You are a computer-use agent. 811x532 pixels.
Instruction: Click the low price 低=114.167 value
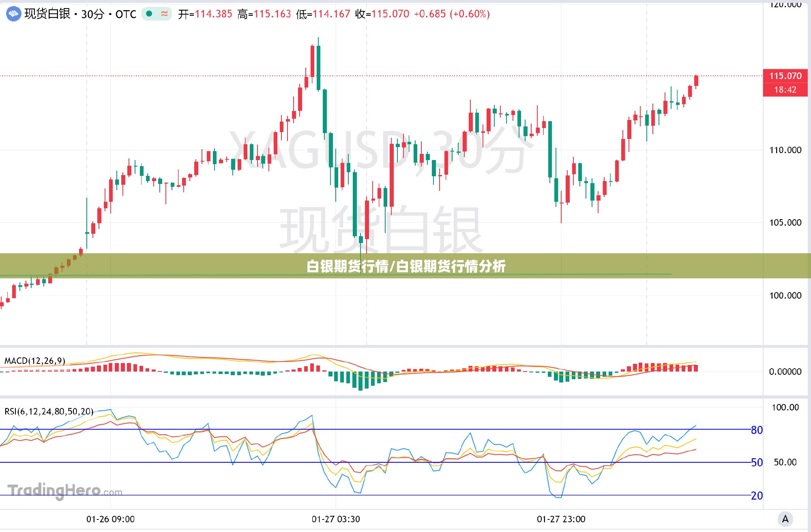(x=323, y=14)
